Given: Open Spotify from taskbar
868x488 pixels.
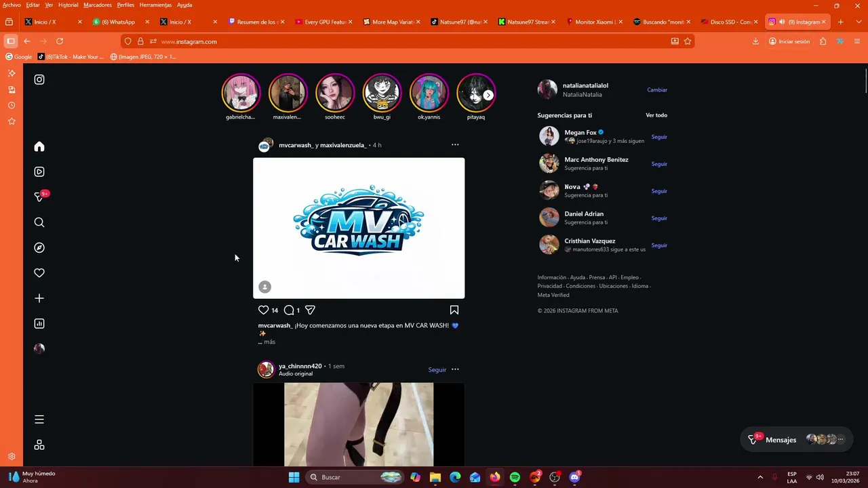Looking at the screenshot, I should [x=515, y=477].
